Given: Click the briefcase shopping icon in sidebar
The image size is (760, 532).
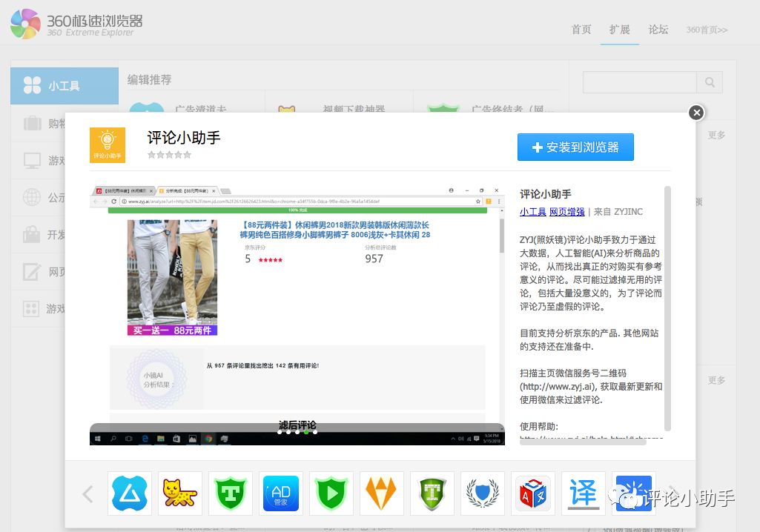Looking at the screenshot, I should (33, 124).
